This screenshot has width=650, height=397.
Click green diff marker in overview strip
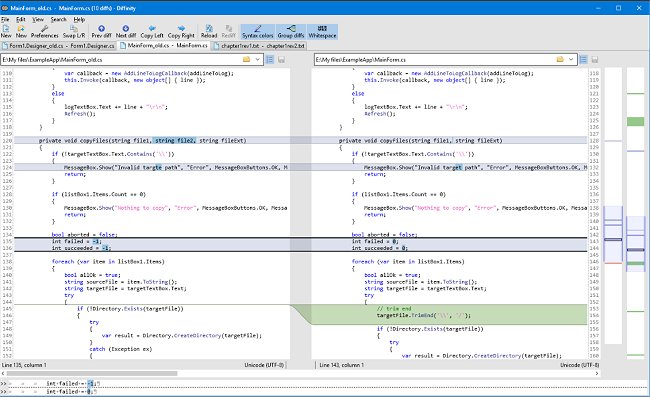pyautogui.click(x=635, y=121)
